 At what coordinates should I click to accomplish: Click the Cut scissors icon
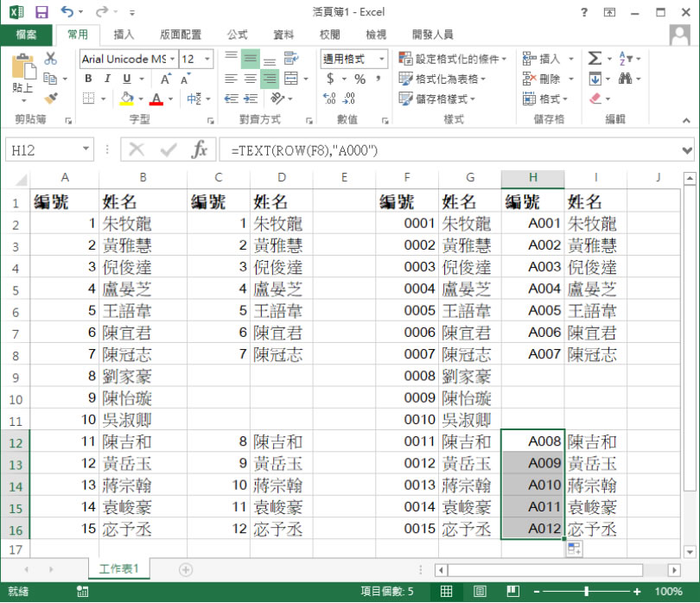[50, 59]
